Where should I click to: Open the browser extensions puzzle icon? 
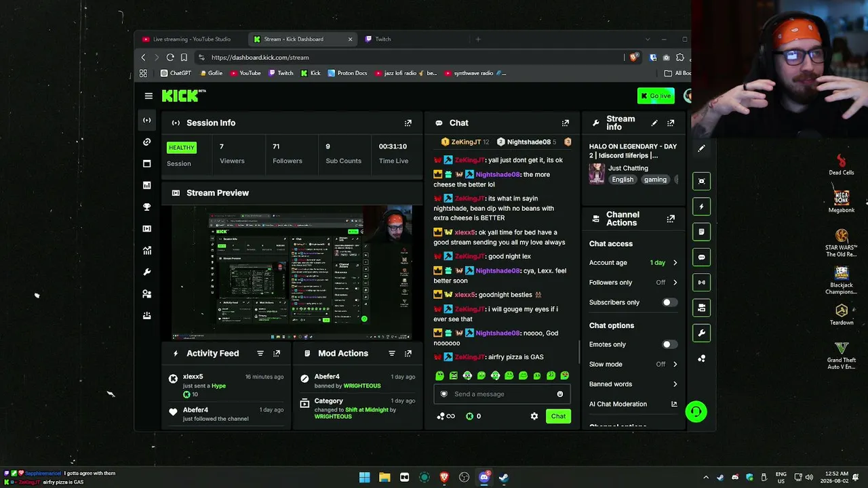(680, 58)
